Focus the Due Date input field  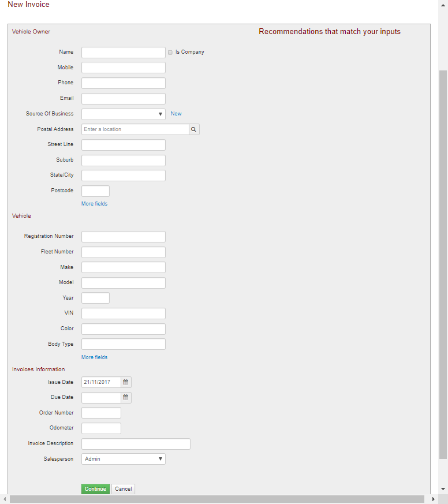(101, 398)
